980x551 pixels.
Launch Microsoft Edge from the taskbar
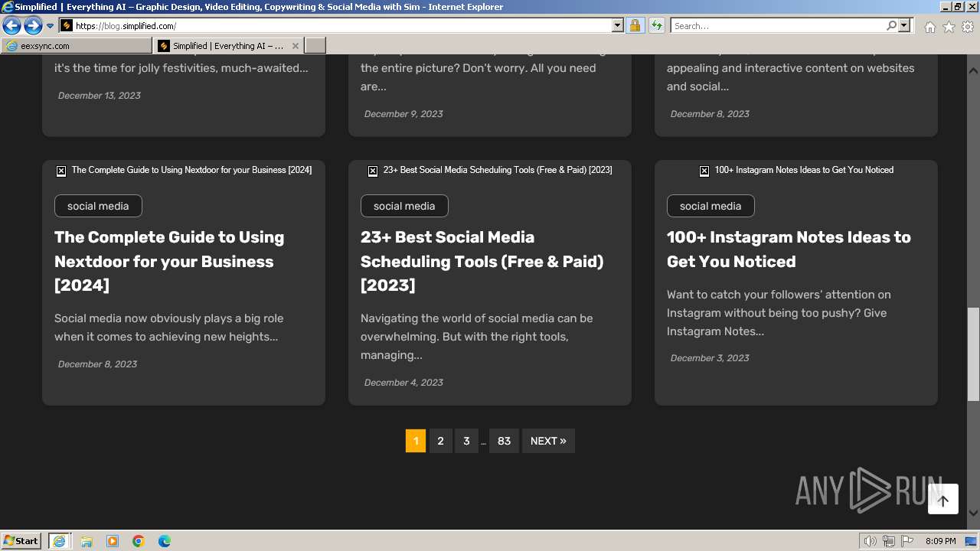point(165,541)
